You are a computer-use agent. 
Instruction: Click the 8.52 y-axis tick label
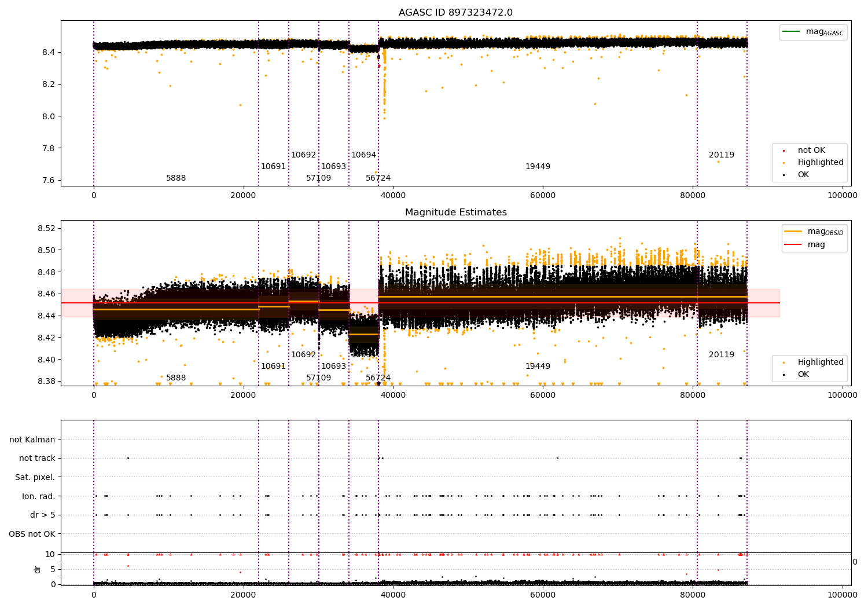[x=46, y=229]
